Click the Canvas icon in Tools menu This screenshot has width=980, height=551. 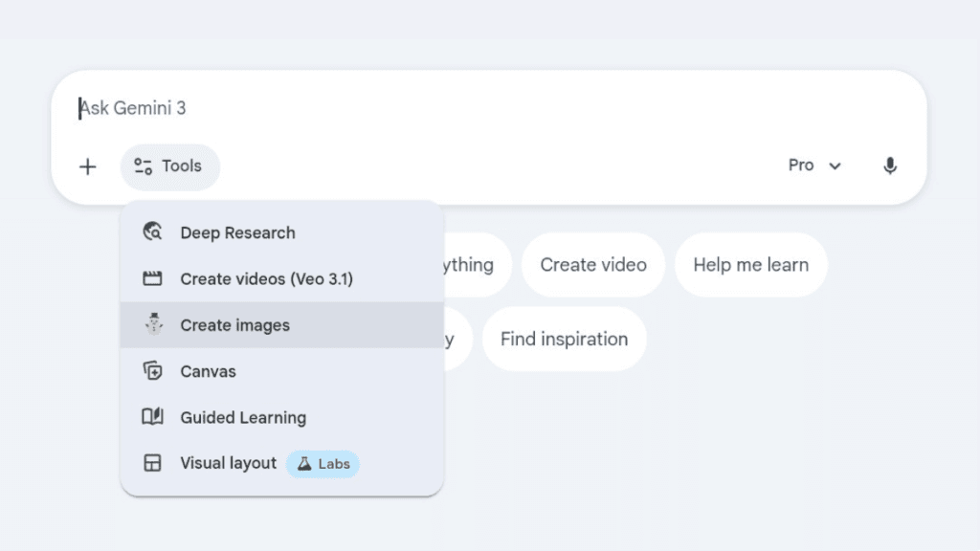152,371
